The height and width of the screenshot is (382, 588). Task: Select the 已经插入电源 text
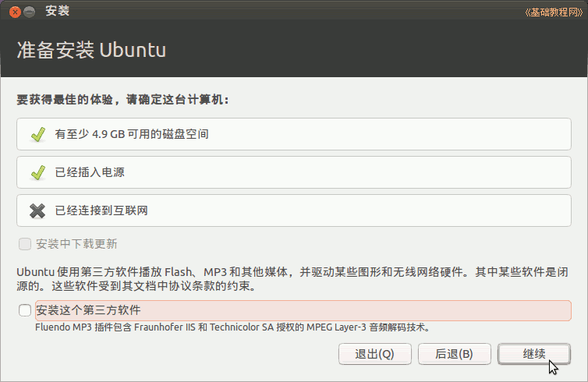click(90, 172)
